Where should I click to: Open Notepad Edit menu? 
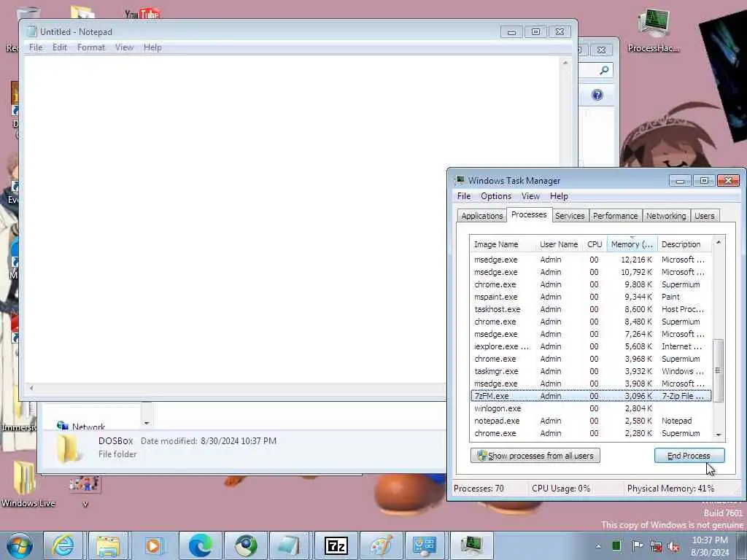tap(60, 47)
